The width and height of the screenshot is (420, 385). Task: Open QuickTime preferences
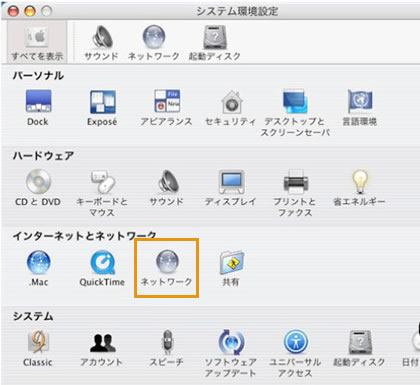coord(102,268)
